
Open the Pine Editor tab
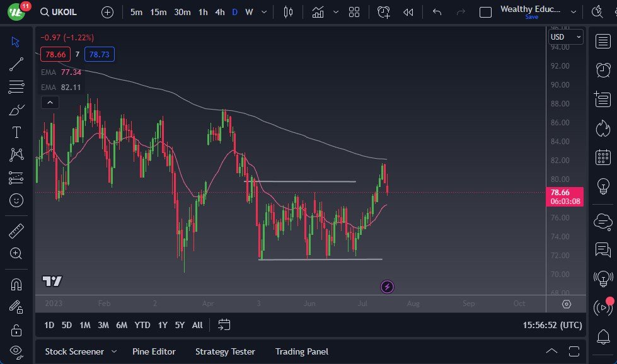tap(154, 351)
